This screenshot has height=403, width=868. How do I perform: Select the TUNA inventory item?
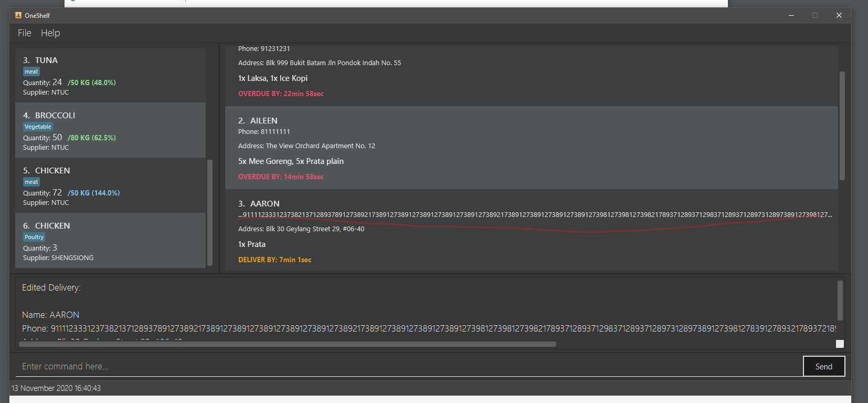[110, 75]
